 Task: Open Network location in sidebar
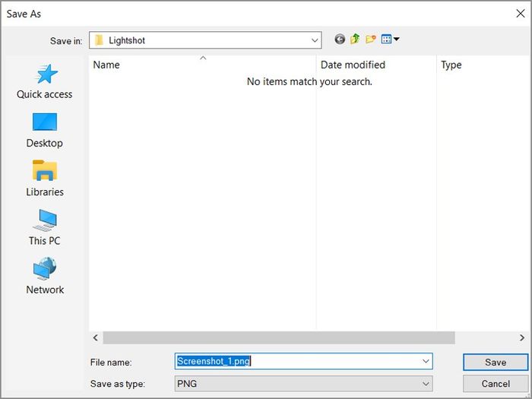click(x=45, y=277)
